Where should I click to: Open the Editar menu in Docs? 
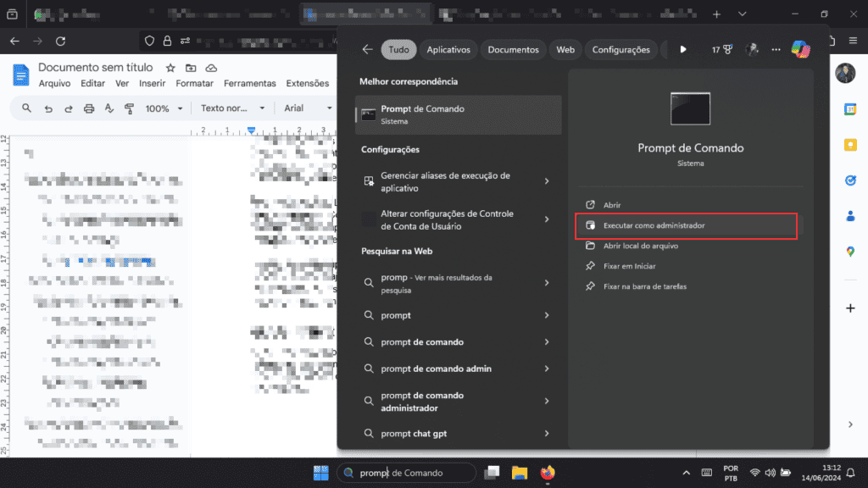(x=92, y=84)
